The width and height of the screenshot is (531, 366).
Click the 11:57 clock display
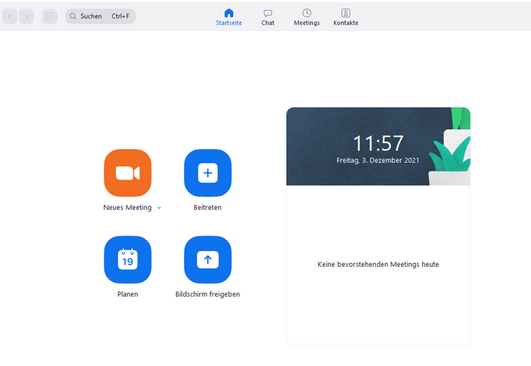click(378, 143)
